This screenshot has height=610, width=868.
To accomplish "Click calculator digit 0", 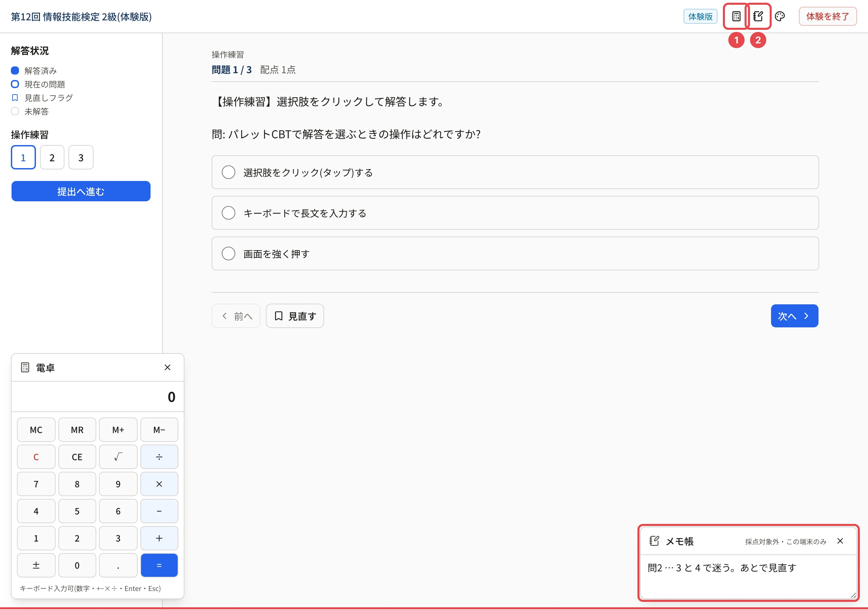I will click(77, 565).
